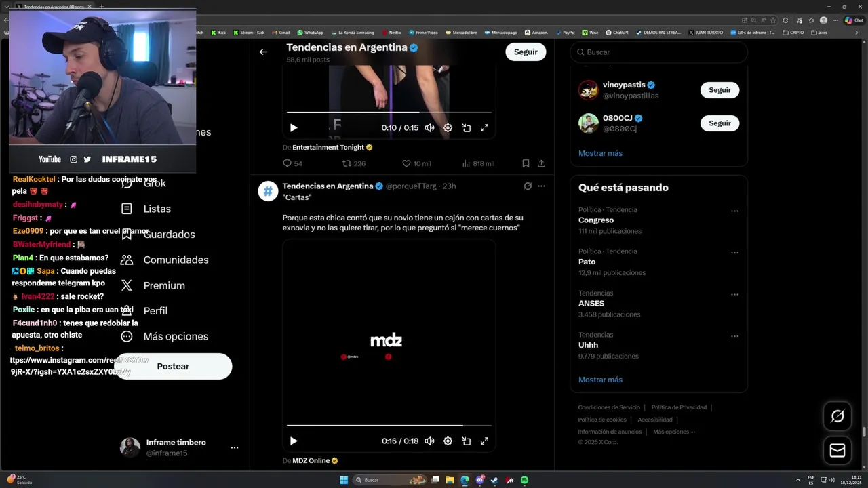Follow vinoypastis with Seguir
Image resolution: width=868 pixels, height=488 pixels.
pyautogui.click(x=719, y=90)
